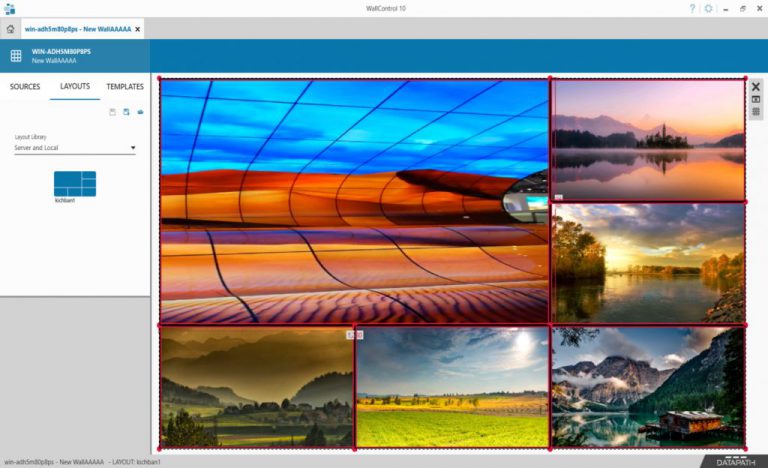
Task: Switch to the Templates tab
Action: pyautogui.click(x=125, y=87)
